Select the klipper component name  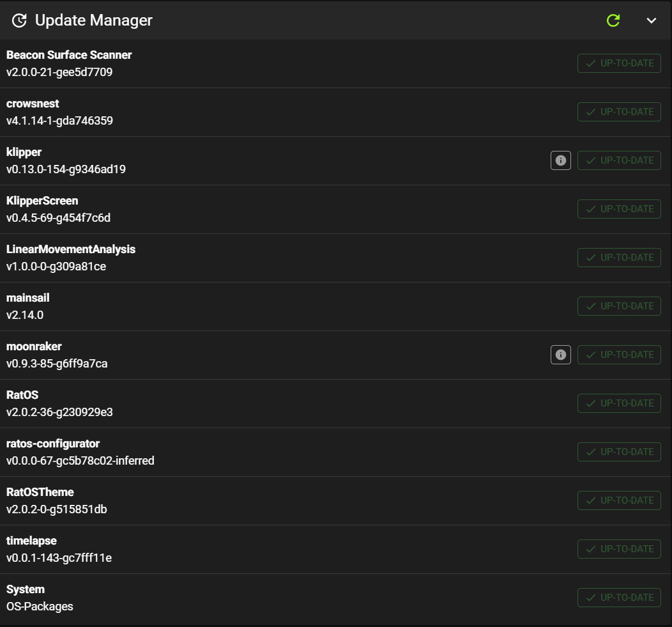(x=24, y=152)
